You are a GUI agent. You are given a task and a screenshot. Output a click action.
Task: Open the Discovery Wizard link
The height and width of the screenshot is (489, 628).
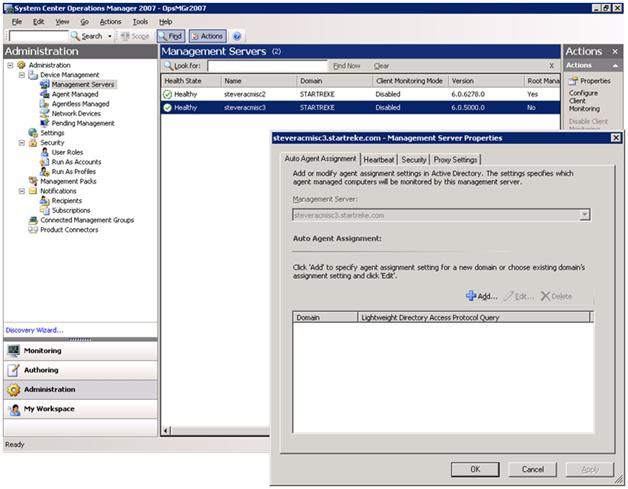point(34,330)
